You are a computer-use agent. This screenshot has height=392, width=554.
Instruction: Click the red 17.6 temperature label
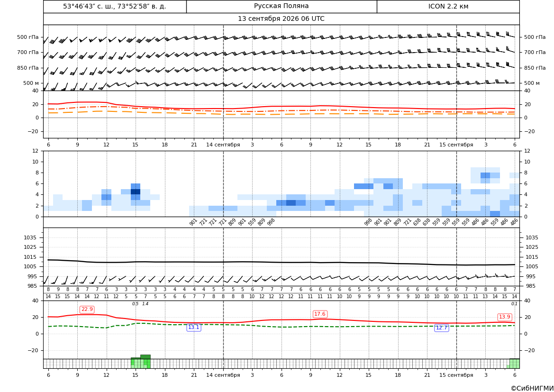pyautogui.click(x=320, y=314)
